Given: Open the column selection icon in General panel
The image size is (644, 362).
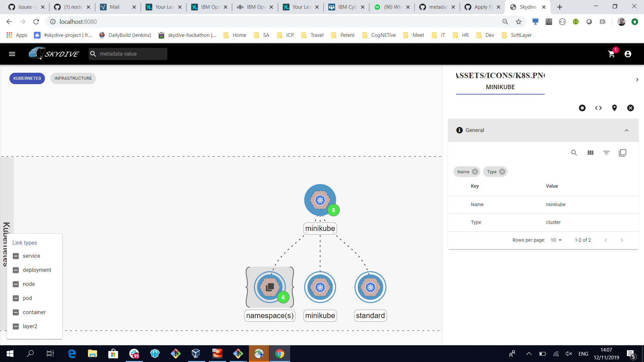Looking at the screenshot, I should (x=590, y=153).
